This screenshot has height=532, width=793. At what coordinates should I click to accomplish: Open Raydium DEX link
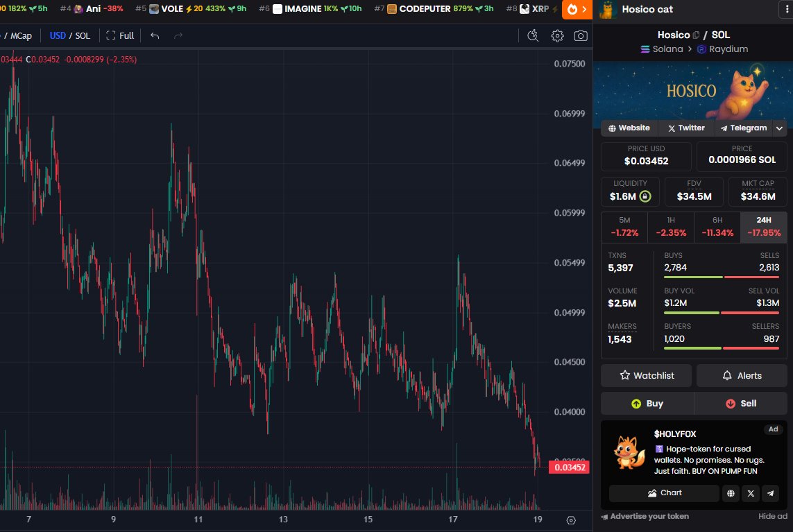coord(722,49)
